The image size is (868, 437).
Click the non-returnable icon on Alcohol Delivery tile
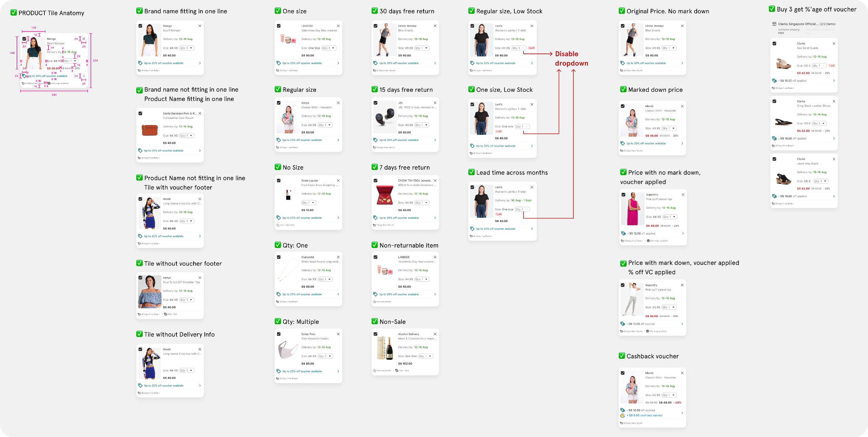[x=375, y=371]
